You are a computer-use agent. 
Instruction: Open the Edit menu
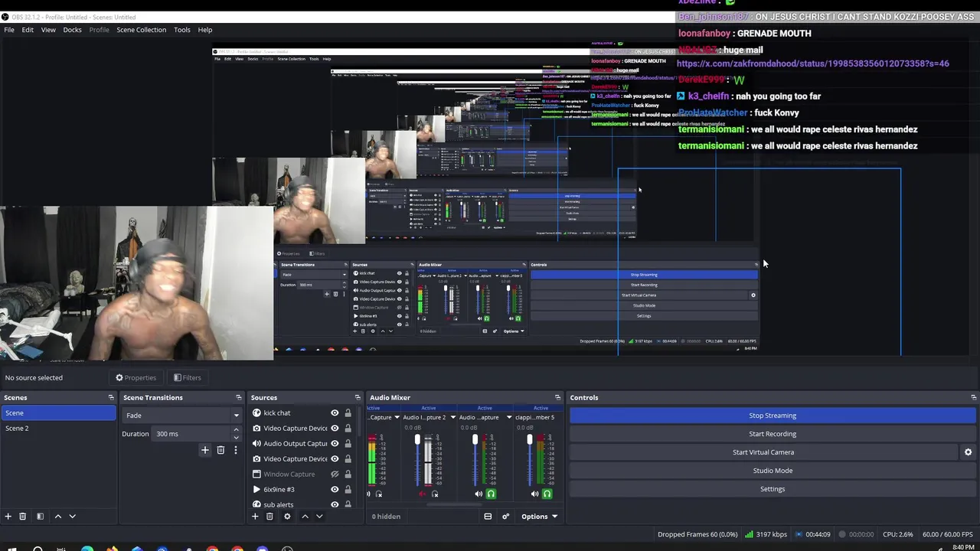point(28,30)
